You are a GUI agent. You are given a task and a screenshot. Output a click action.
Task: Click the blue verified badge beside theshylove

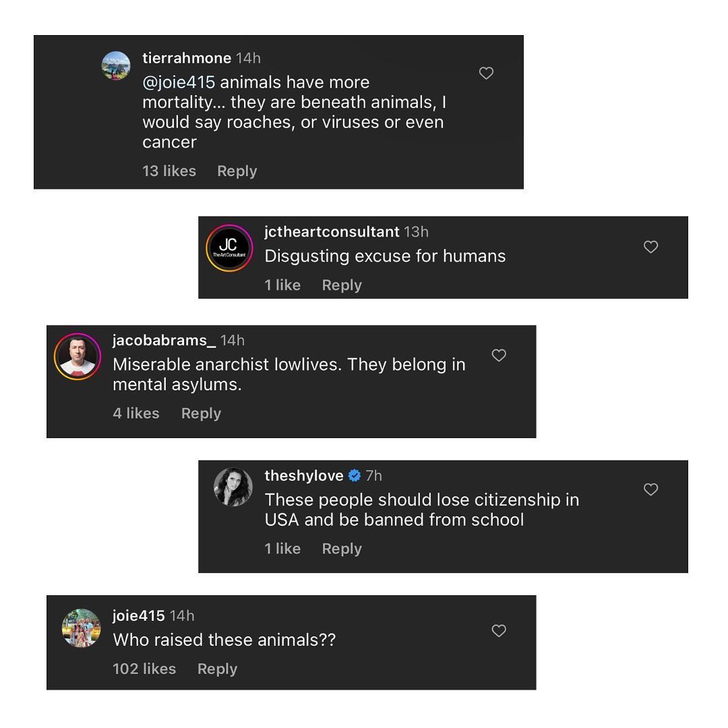(355, 476)
